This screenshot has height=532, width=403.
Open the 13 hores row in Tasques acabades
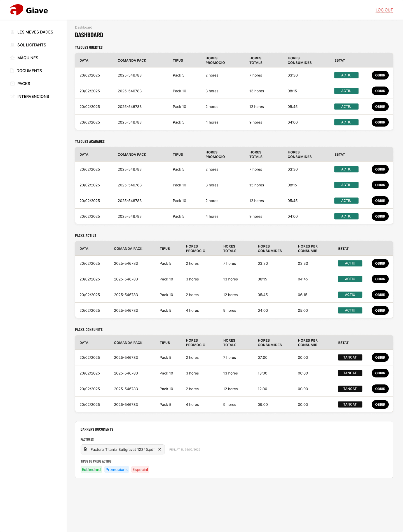point(380,185)
